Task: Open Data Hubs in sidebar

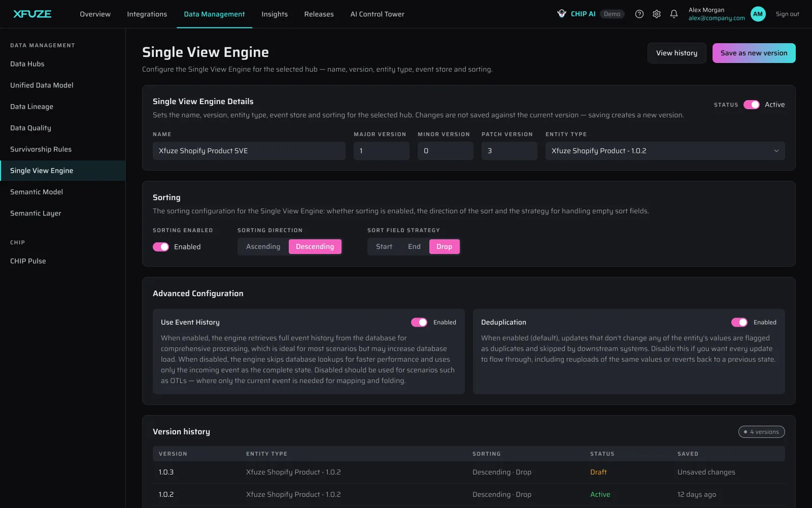Action: pos(62,64)
